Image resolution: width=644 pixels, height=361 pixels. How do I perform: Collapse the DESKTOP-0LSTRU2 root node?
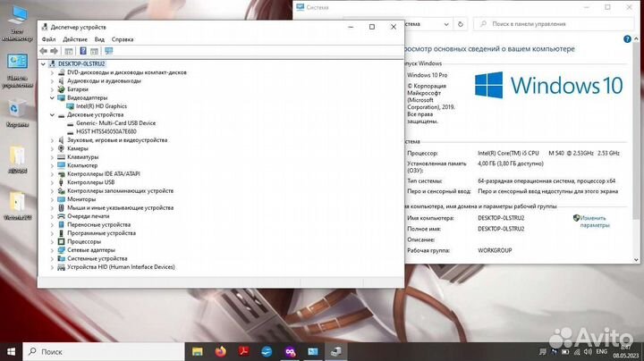tap(43, 64)
